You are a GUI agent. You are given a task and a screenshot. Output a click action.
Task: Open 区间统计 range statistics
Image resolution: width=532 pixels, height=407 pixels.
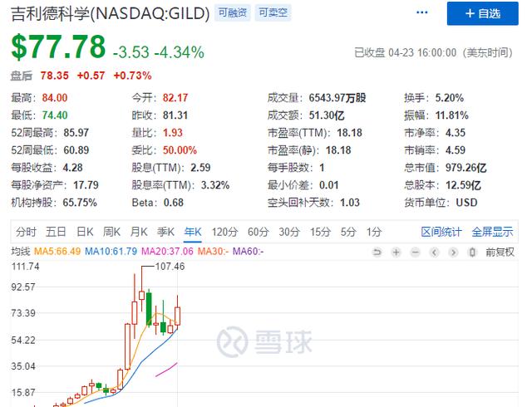[x=441, y=232]
